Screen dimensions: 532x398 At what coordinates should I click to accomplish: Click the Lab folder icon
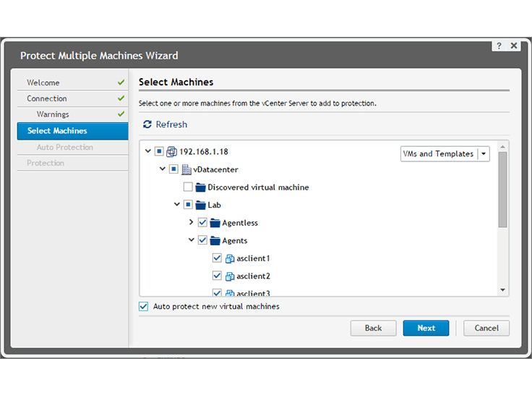pyautogui.click(x=200, y=205)
